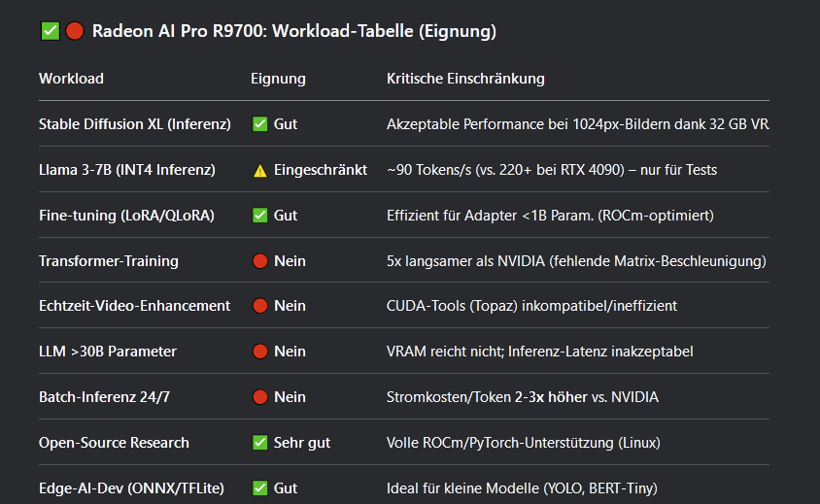Click red circle in Batch-Inferenz 24/7 row
820x504 pixels.
260,397
